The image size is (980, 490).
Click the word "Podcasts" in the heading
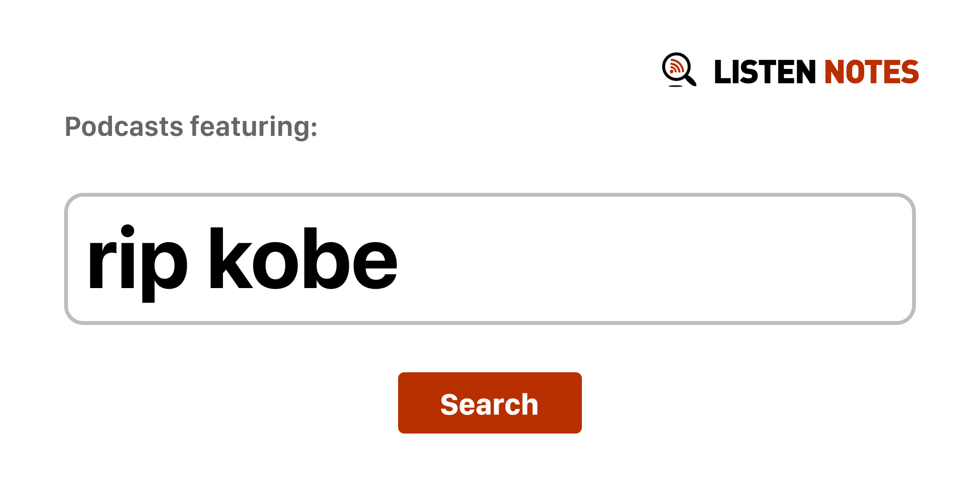pyautogui.click(x=124, y=127)
